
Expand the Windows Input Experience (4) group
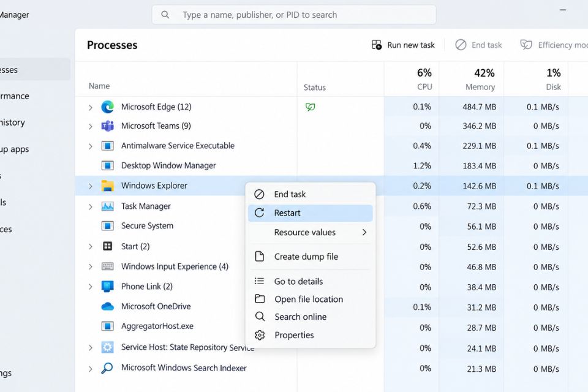pos(91,267)
